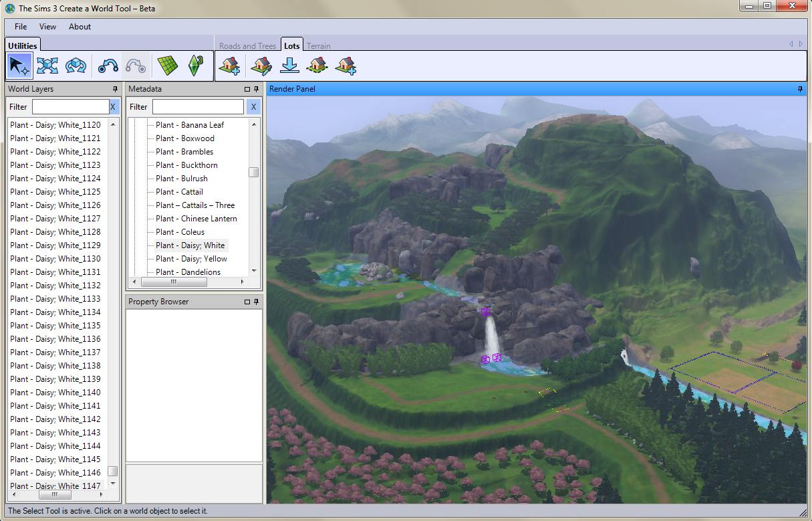Pin the Property Browser panel
Viewport: 812px width, 521px height.
(256, 302)
